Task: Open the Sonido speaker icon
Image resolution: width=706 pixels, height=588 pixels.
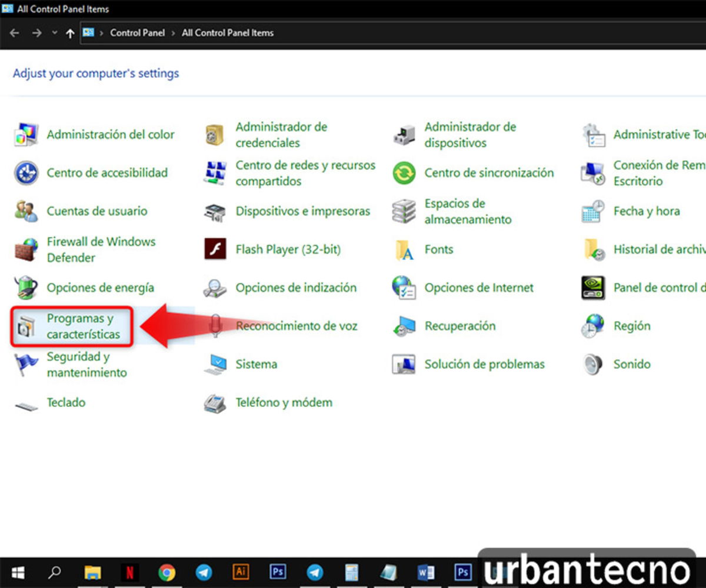Action: coord(592,364)
